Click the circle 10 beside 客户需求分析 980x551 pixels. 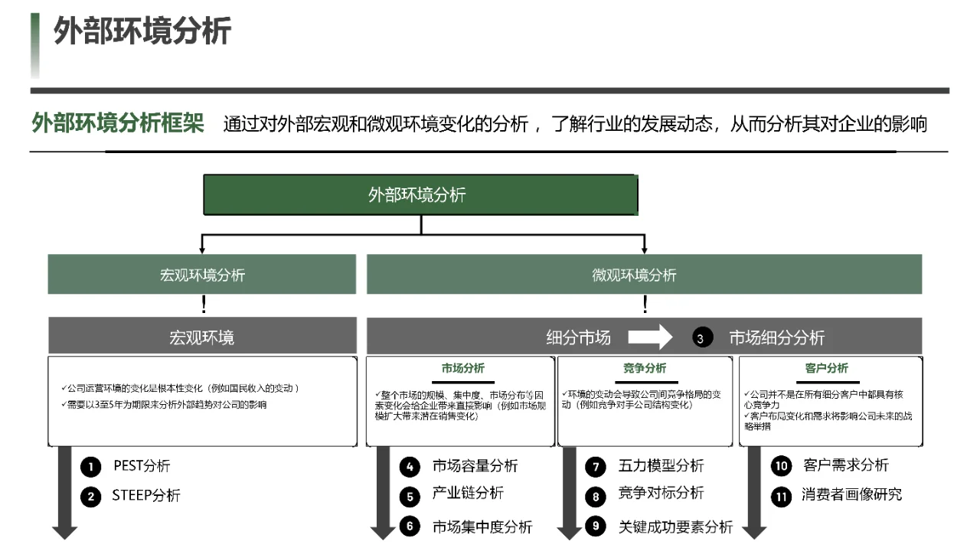coord(781,466)
